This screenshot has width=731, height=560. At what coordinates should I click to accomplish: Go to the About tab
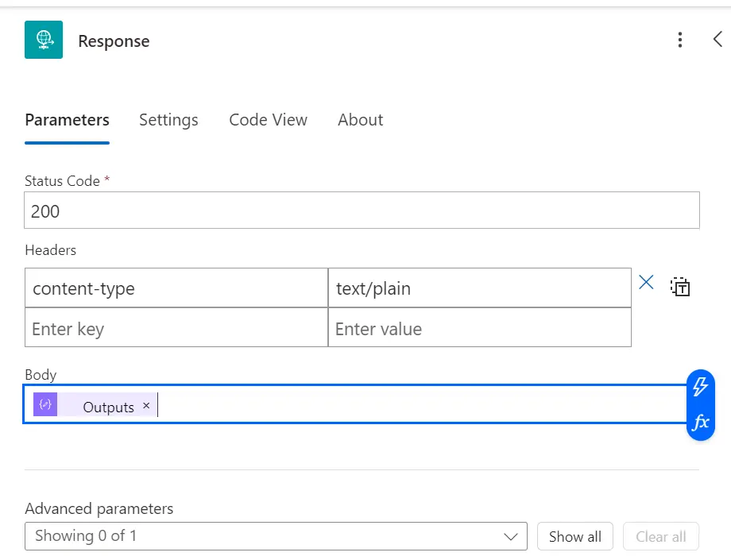[x=361, y=120]
